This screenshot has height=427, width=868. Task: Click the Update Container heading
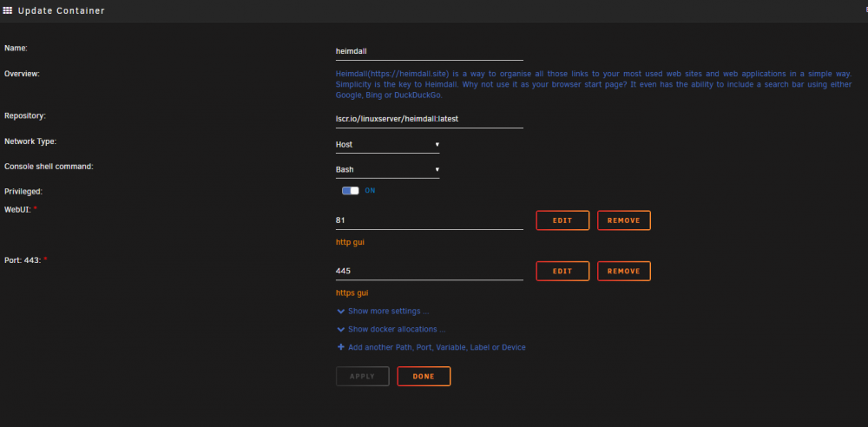tap(61, 10)
